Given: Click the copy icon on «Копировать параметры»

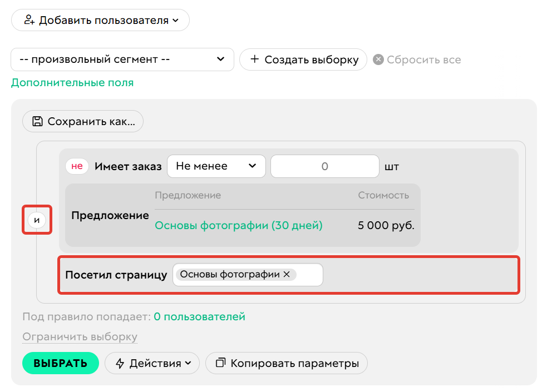Looking at the screenshot, I should pos(219,363).
